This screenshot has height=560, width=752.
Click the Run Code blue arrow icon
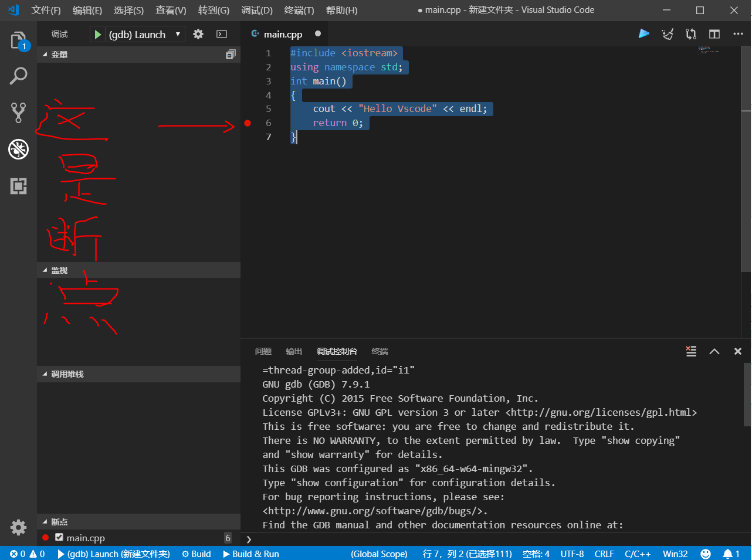click(643, 33)
